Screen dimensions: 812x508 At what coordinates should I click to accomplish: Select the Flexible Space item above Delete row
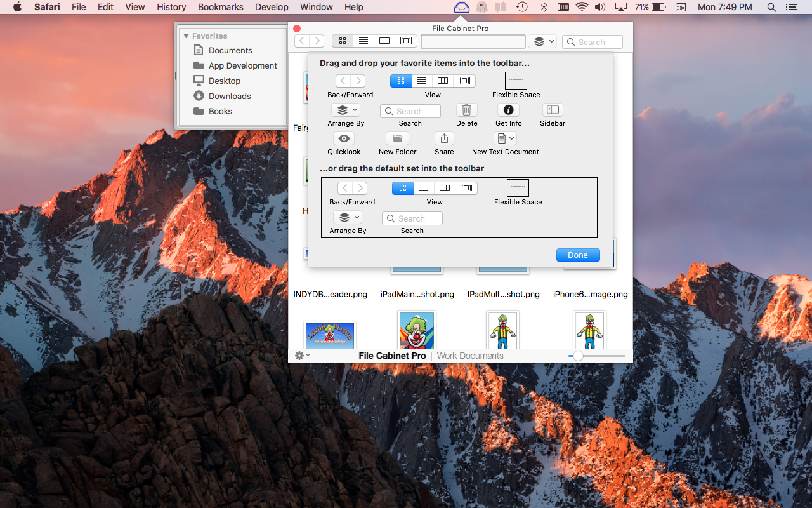click(x=516, y=80)
